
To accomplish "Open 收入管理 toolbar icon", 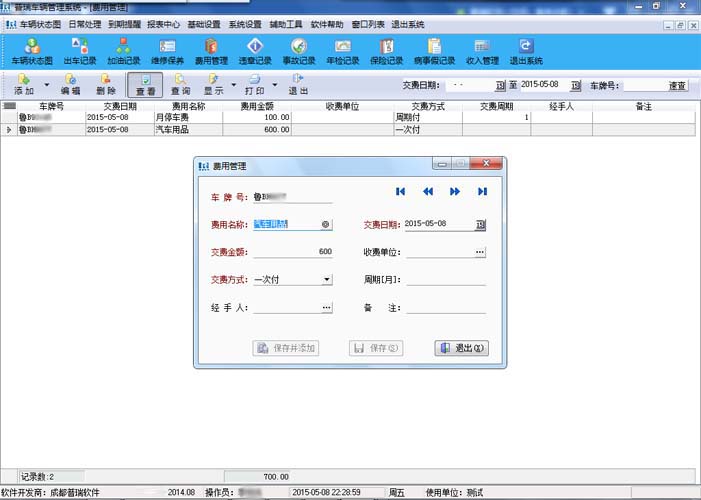I will coord(482,51).
